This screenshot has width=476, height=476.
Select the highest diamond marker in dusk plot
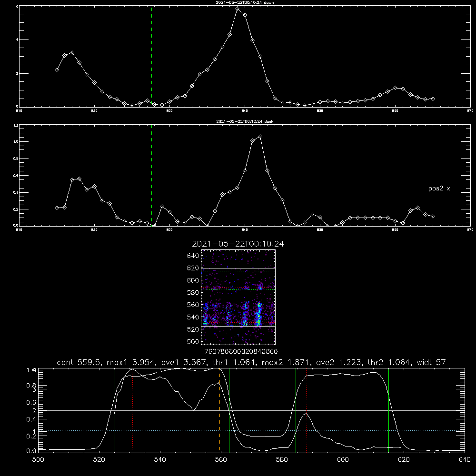(x=260, y=137)
